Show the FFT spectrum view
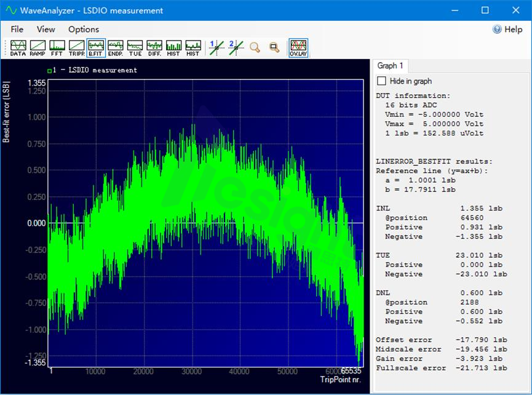 [57, 48]
